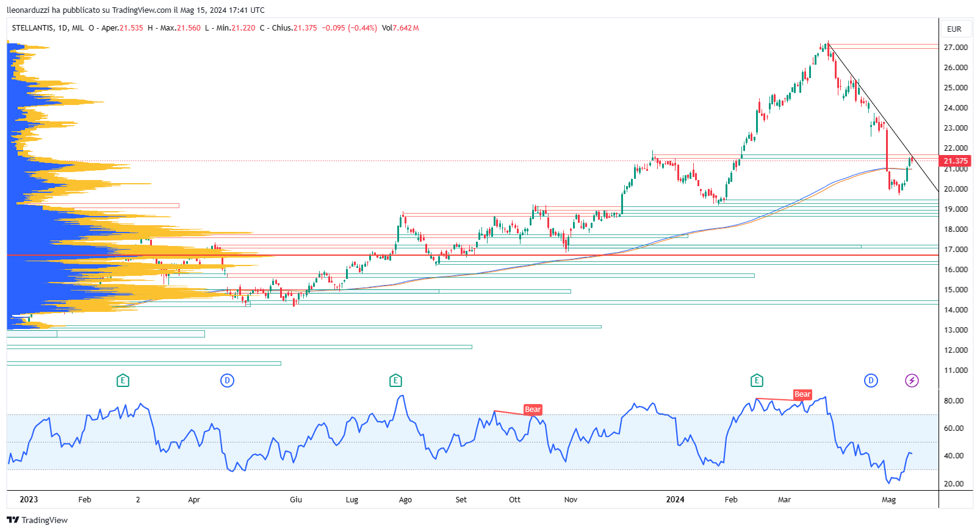980x531 pixels.
Task: Click the 15.000 price axis label
Action: tap(956, 290)
